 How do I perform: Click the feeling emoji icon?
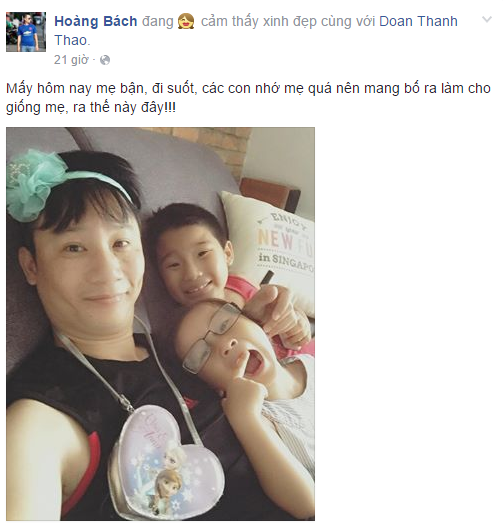(x=186, y=21)
